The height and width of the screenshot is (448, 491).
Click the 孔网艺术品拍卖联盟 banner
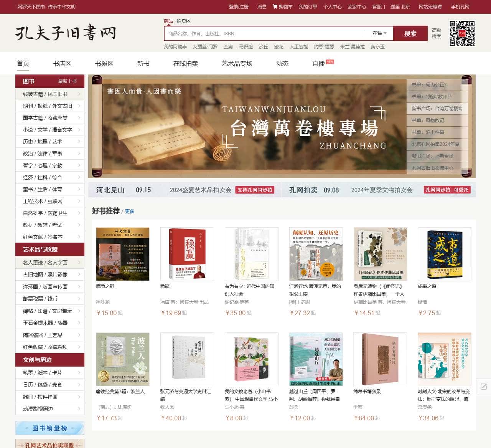(x=50, y=446)
